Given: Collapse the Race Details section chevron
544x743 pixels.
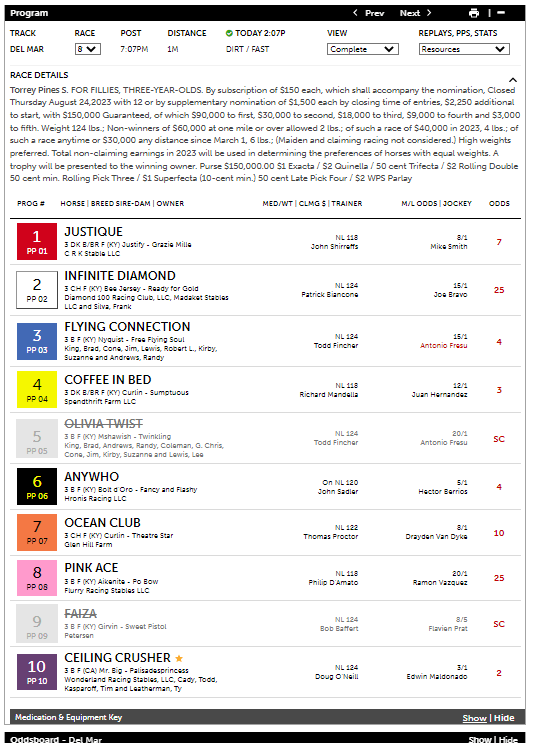Looking at the screenshot, I should coord(513,80).
